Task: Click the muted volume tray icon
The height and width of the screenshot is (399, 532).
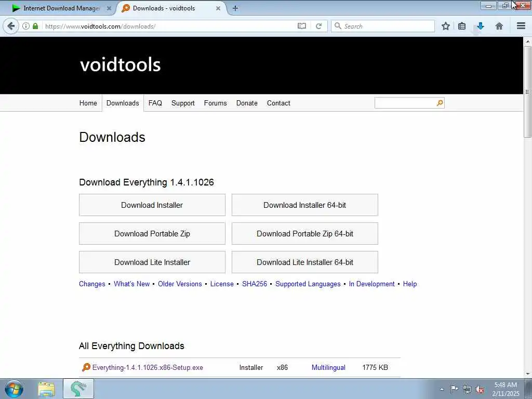Action: pos(480,389)
